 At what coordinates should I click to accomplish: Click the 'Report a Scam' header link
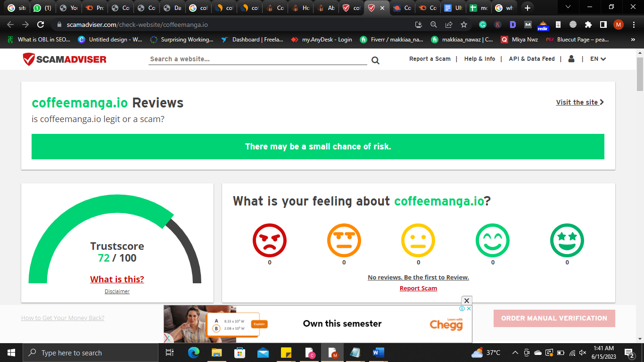(x=430, y=59)
